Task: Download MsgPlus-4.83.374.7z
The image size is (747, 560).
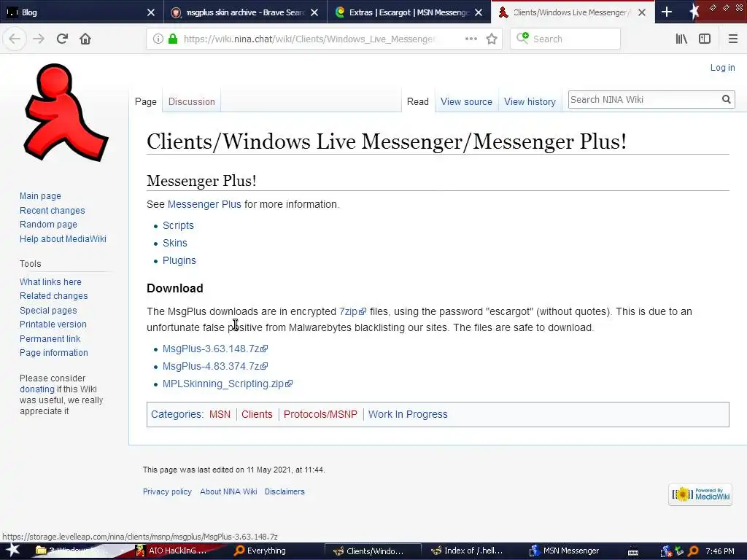Action: click(x=215, y=366)
